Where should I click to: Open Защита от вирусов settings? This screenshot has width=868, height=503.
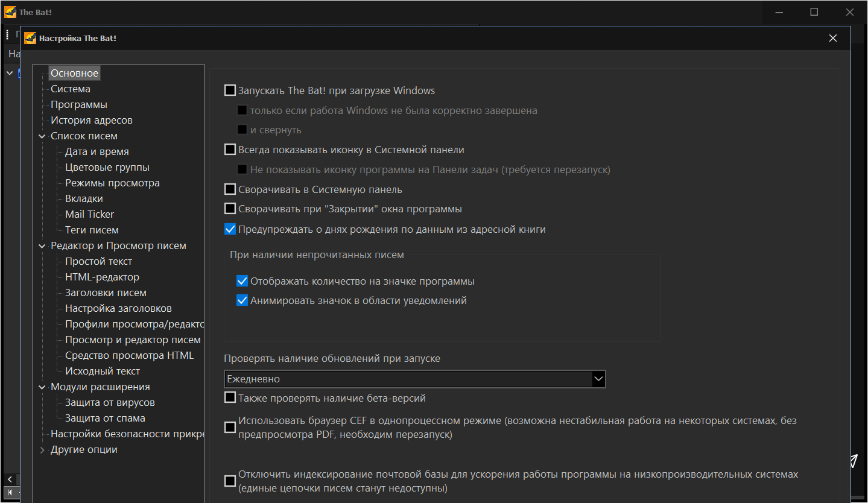(x=110, y=402)
